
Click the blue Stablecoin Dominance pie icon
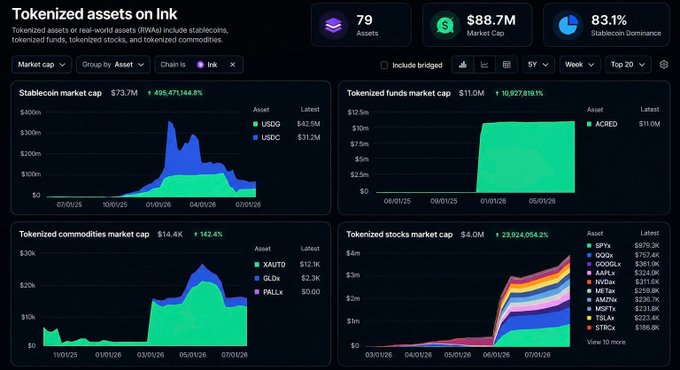(569, 26)
